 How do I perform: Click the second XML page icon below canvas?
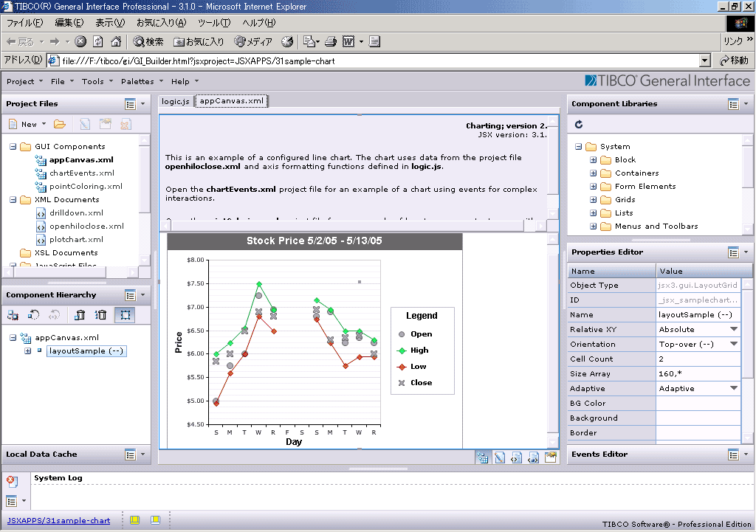533,457
